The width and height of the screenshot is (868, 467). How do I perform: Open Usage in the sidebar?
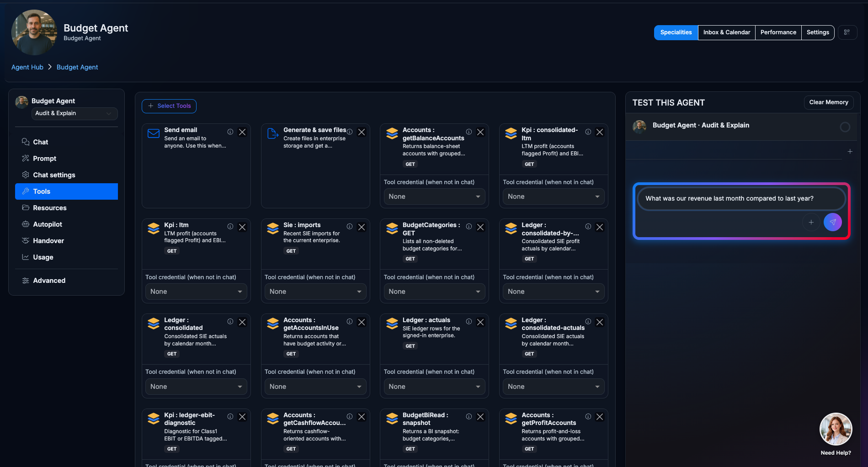pyautogui.click(x=66, y=257)
